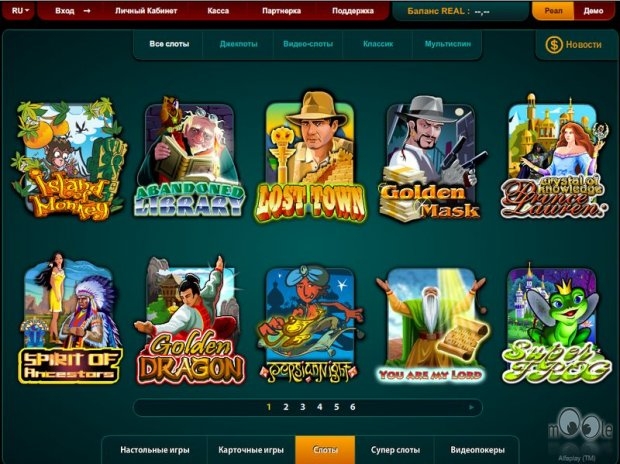Open the Prince Lauren slot icon

(x=554, y=156)
